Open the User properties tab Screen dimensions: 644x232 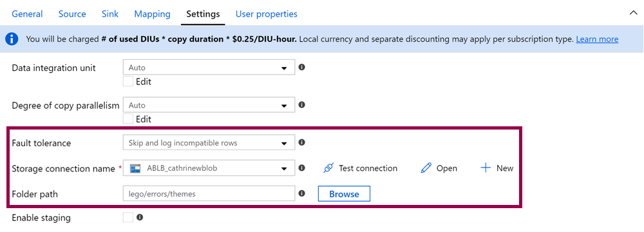click(x=267, y=14)
